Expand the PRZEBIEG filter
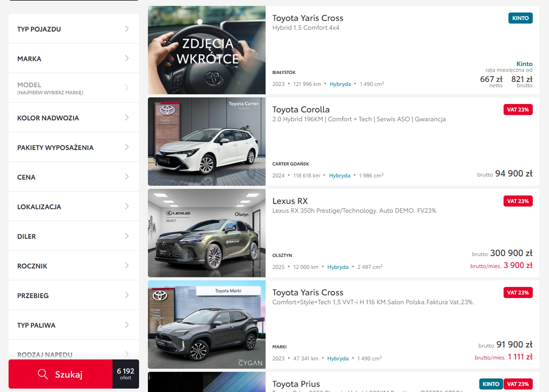549x392 pixels. [x=74, y=295]
